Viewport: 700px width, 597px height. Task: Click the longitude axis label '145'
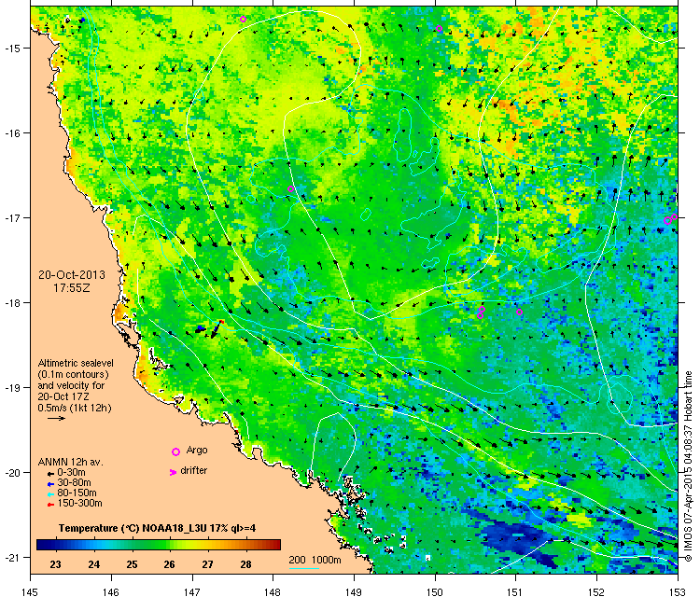point(31,592)
